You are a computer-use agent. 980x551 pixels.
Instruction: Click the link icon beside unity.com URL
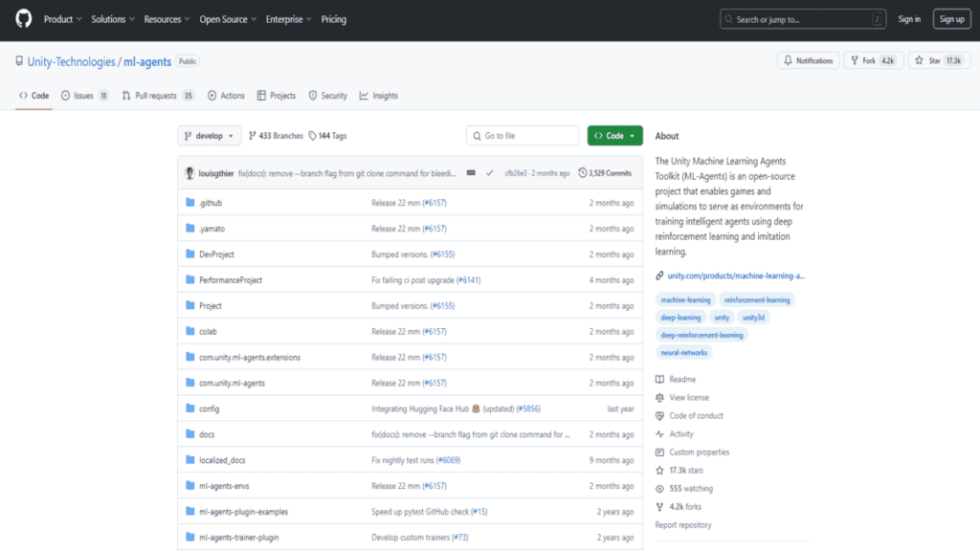click(x=659, y=275)
